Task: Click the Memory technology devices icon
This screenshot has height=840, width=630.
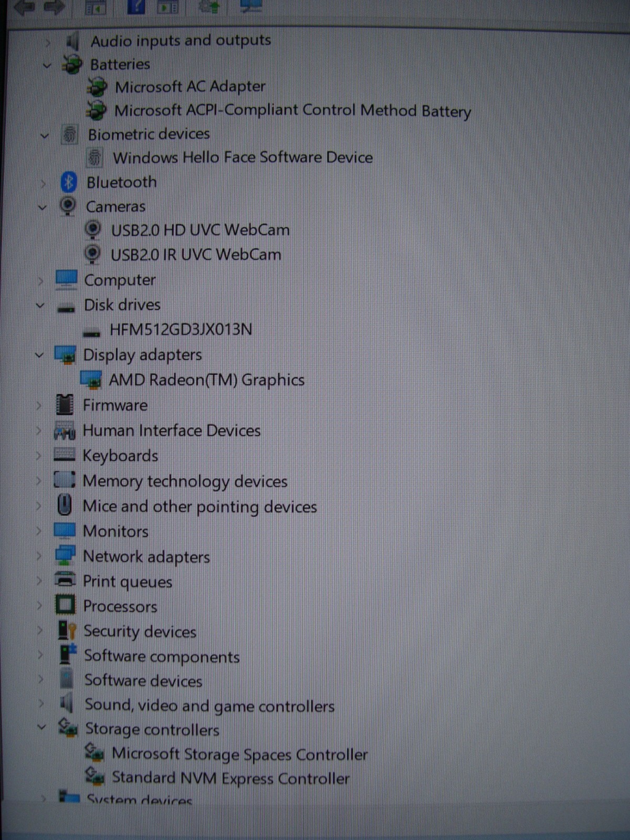Action: point(65,479)
